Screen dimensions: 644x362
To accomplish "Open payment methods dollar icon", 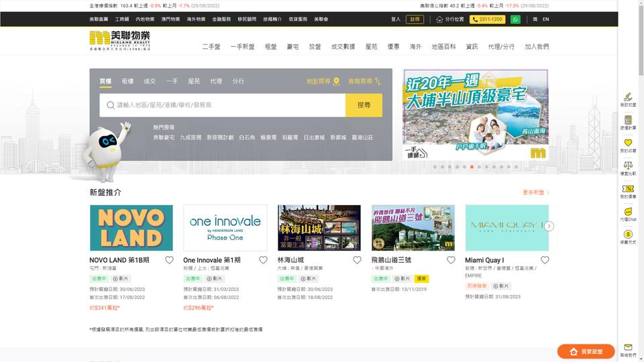I will (628, 237).
